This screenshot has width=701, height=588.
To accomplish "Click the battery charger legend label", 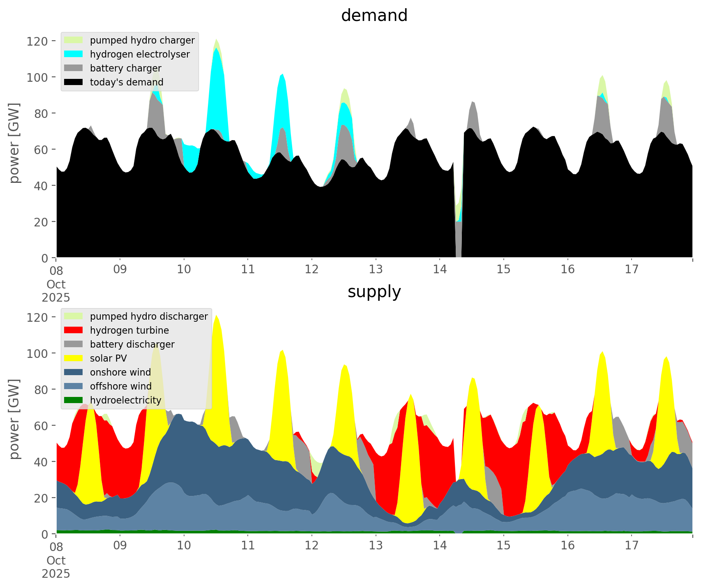I will point(125,68).
